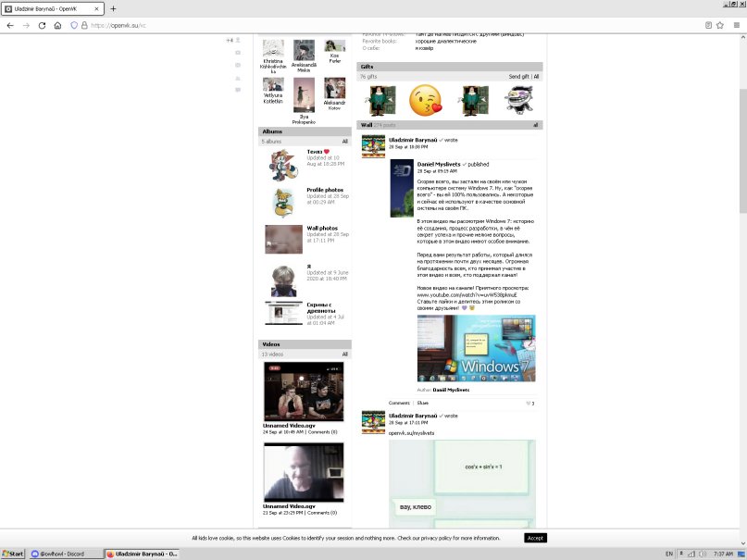Open the Profile photos album

pyautogui.click(x=325, y=190)
